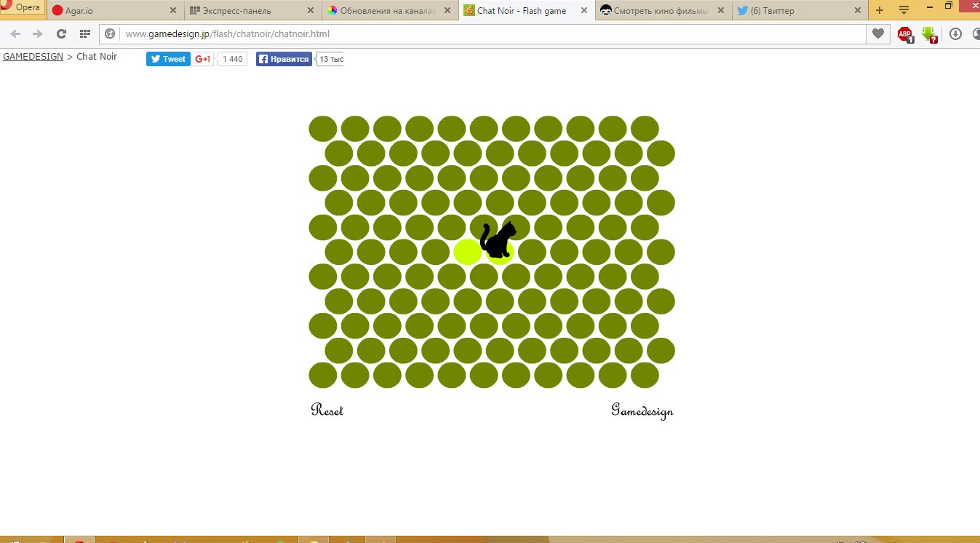The height and width of the screenshot is (543, 980).
Task: Open the green download arrow extension
Action: click(929, 34)
